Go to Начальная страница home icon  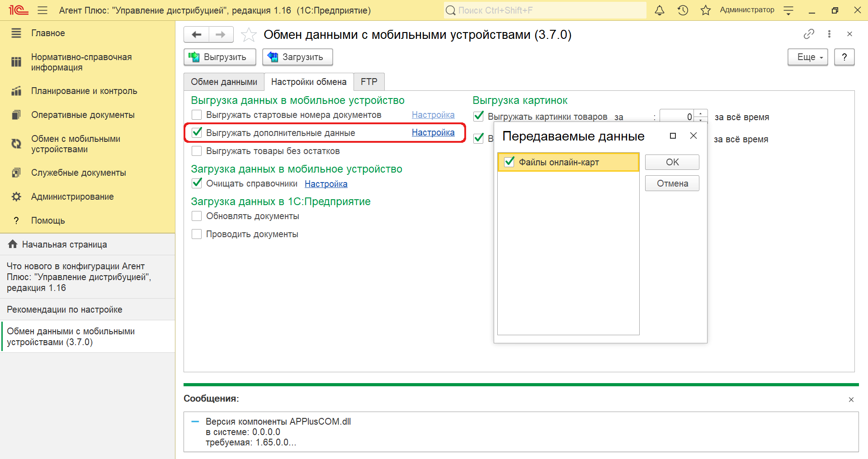(13, 244)
